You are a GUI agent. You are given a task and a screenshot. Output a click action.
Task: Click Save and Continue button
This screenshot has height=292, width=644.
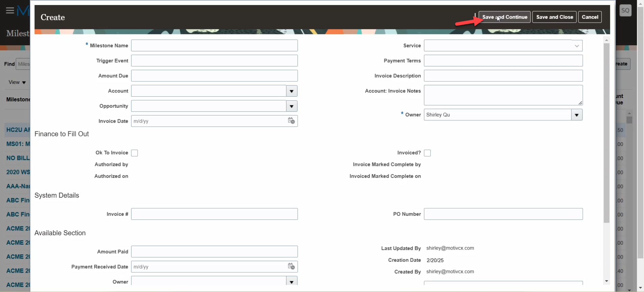504,17
